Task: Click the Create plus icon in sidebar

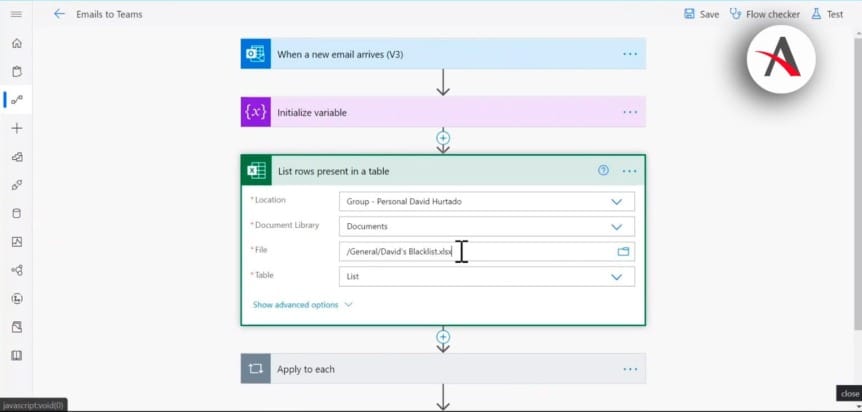Action: (x=16, y=128)
